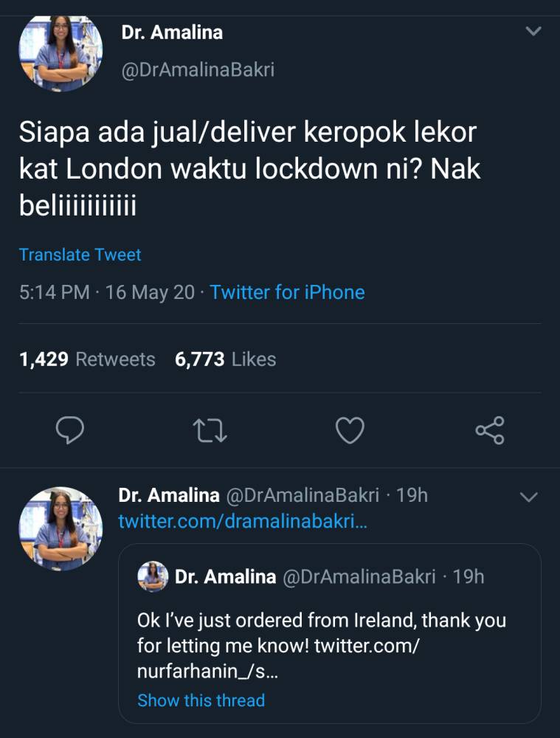Like the tweet with heart icon
The image size is (560, 738).
(350, 430)
